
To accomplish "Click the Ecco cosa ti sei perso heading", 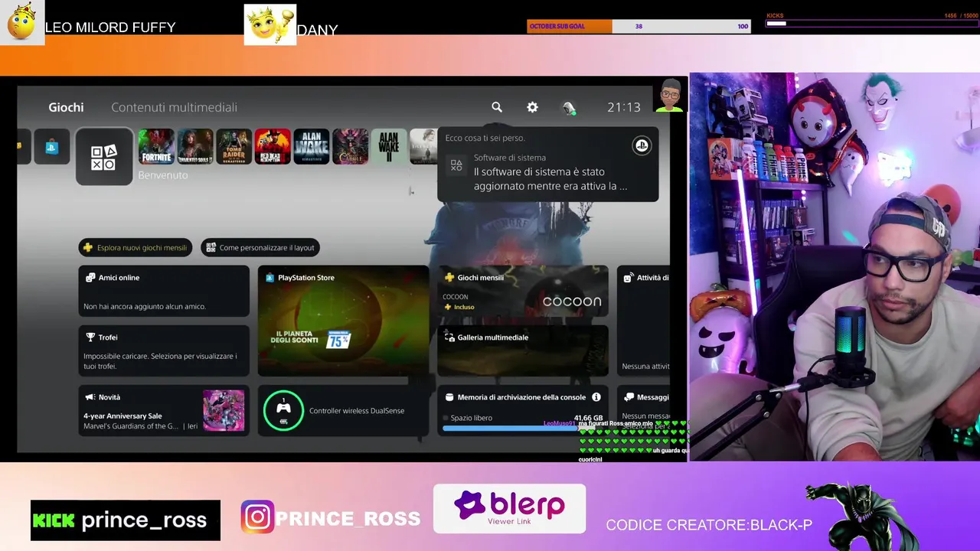I will (485, 138).
